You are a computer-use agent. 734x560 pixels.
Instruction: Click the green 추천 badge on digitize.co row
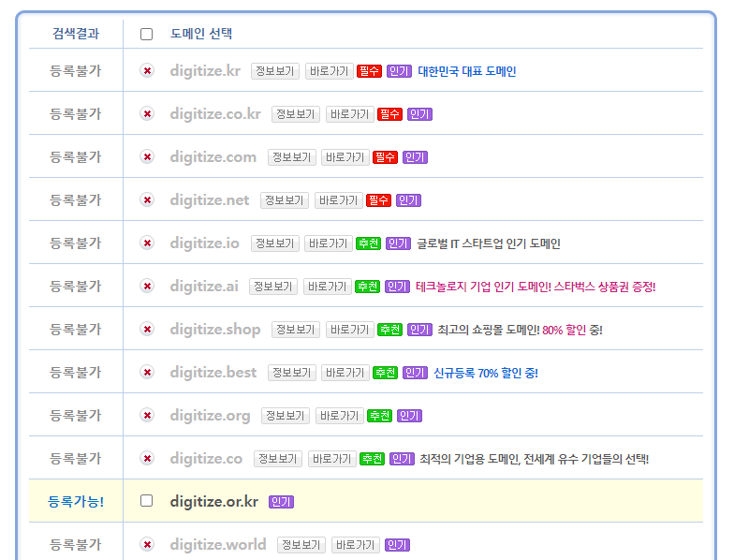(x=372, y=459)
